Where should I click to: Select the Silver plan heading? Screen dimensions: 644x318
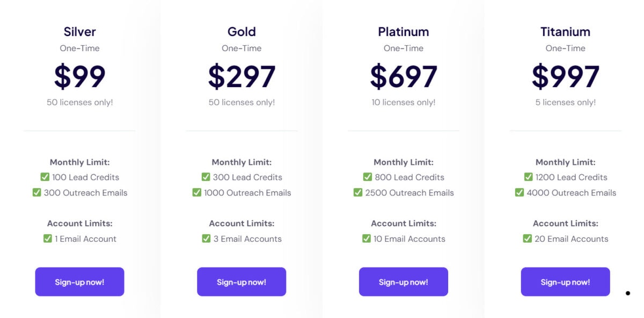pyautogui.click(x=79, y=31)
